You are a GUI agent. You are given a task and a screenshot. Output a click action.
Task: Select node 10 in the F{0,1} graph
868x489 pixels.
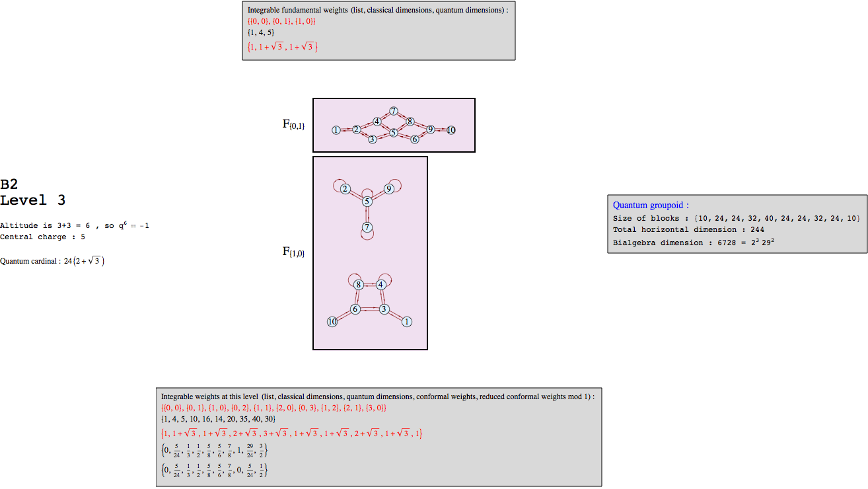(451, 130)
